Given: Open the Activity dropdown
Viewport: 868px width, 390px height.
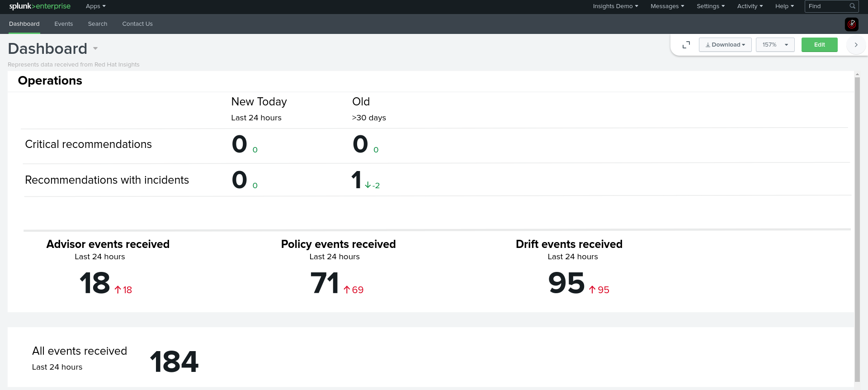Looking at the screenshot, I should (750, 6).
